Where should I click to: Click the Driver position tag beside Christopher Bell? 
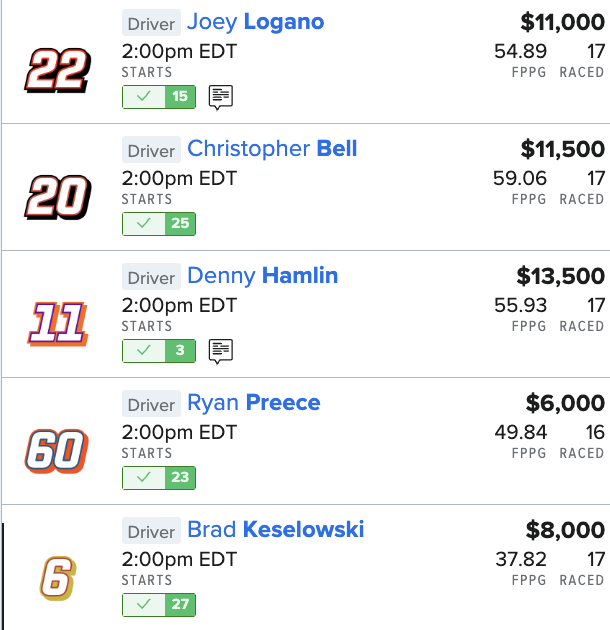[151, 150]
